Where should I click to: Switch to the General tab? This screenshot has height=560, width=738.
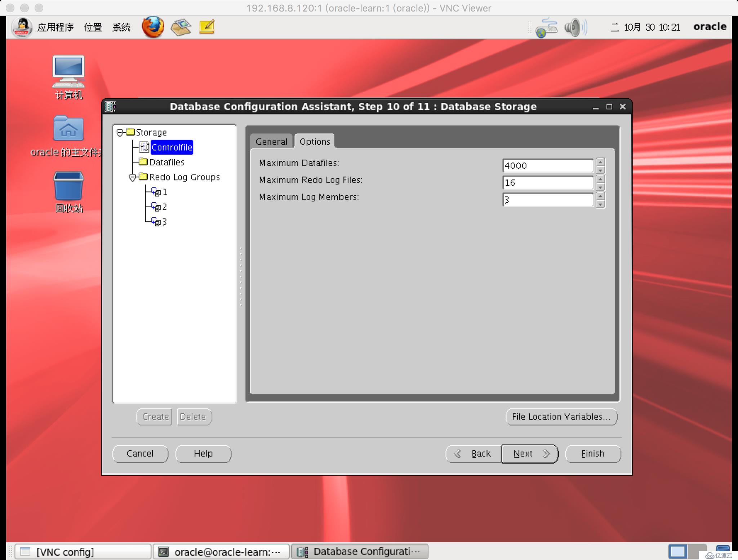pyautogui.click(x=271, y=142)
